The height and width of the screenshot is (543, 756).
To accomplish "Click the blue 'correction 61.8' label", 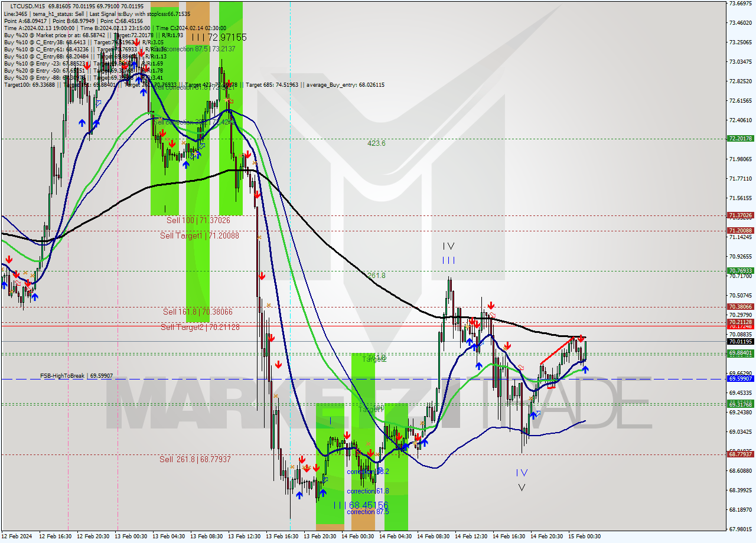I will tap(367, 491).
